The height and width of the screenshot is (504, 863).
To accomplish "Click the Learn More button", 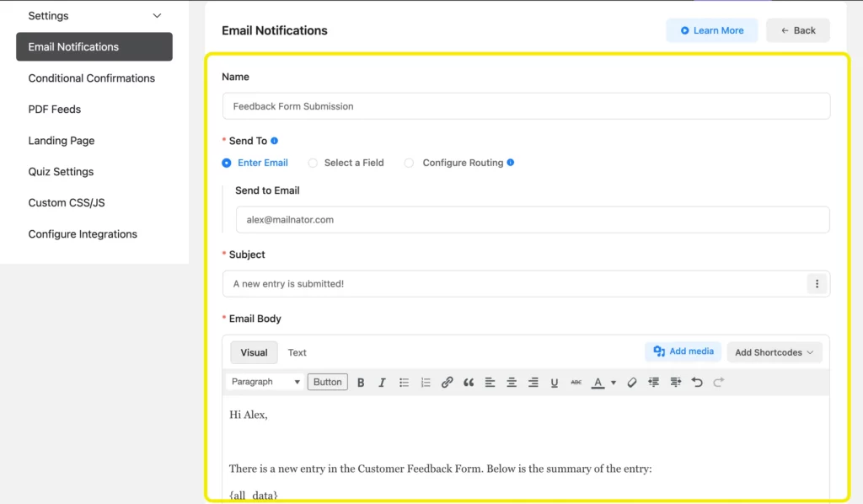I will tap(711, 30).
